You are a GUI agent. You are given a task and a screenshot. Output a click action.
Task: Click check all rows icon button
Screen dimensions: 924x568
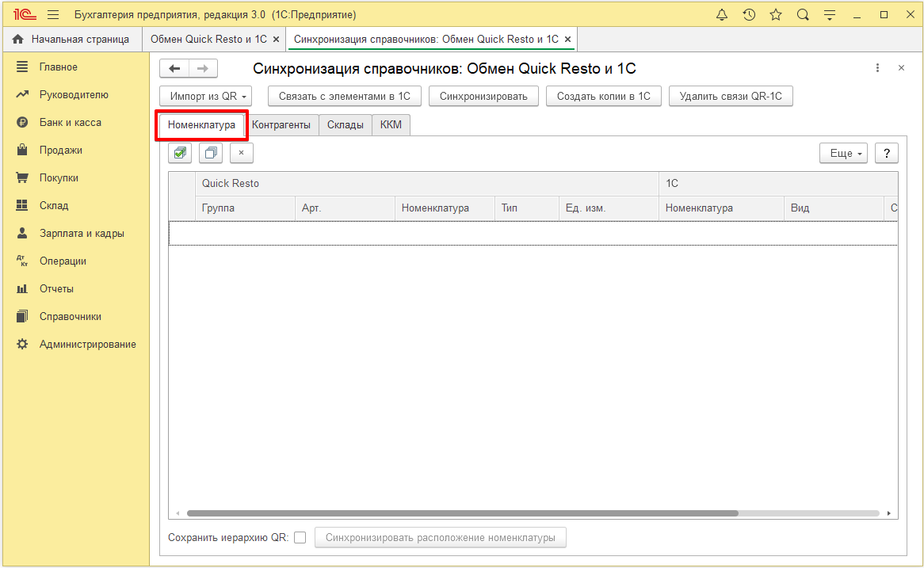tap(181, 153)
